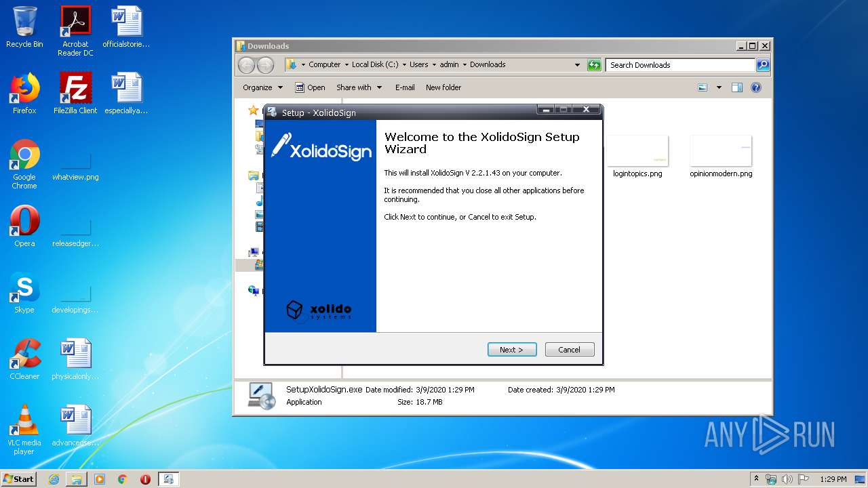
Task: Create a New folder in Downloads
Action: click(443, 87)
